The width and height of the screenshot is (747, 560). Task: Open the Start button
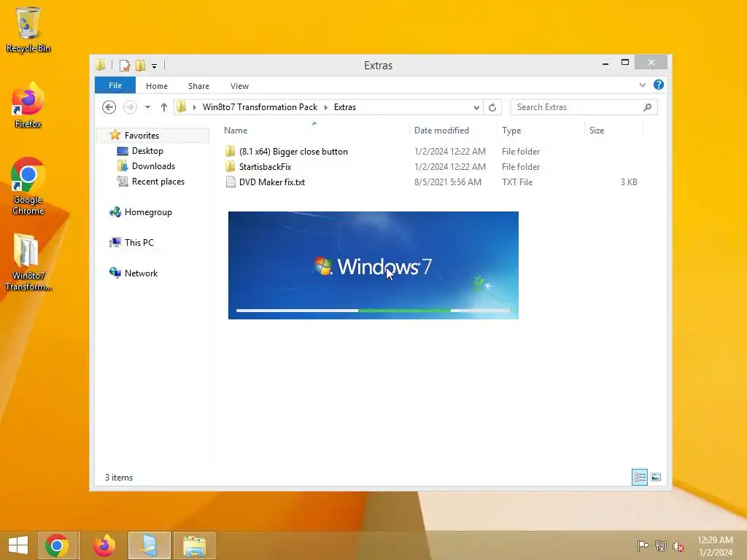pyautogui.click(x=18, y=545)
